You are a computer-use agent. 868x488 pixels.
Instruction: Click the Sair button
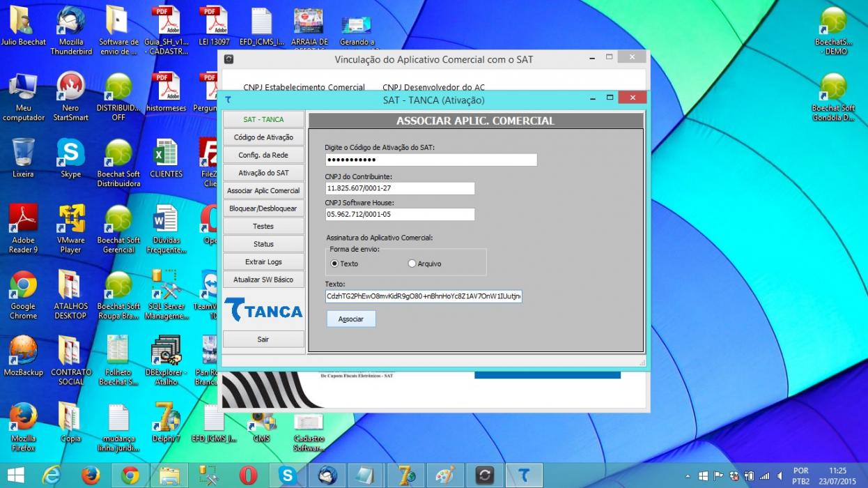[263, 339]
